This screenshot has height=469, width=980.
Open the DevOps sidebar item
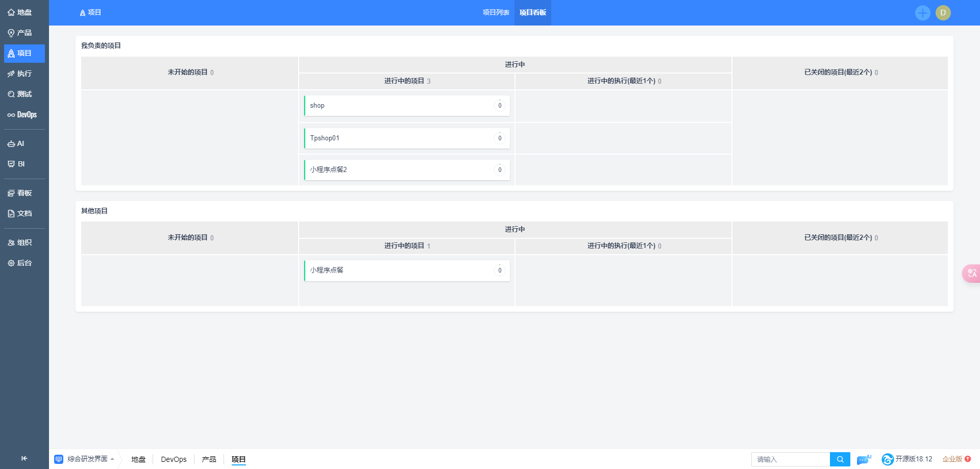[24, 115]
